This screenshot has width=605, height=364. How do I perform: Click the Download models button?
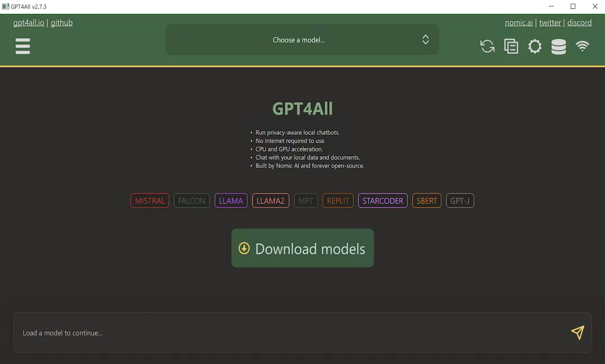pos(302,248)
